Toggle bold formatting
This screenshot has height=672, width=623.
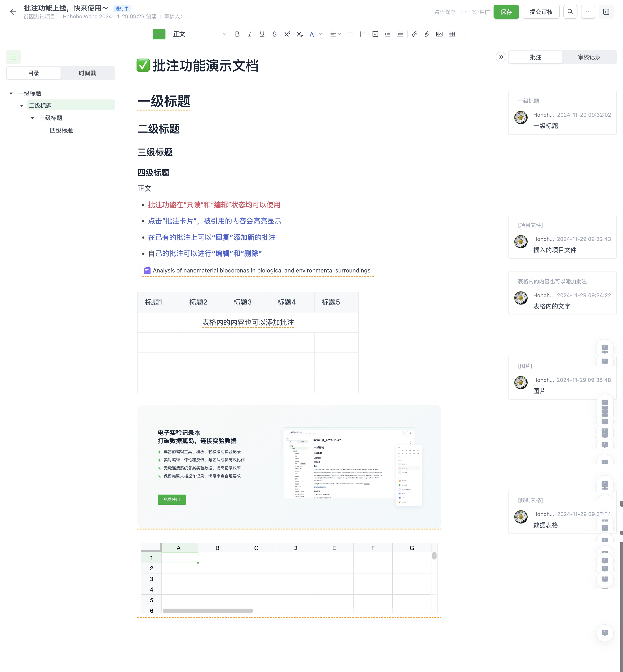pyautogui.click(x=237, y=34)
